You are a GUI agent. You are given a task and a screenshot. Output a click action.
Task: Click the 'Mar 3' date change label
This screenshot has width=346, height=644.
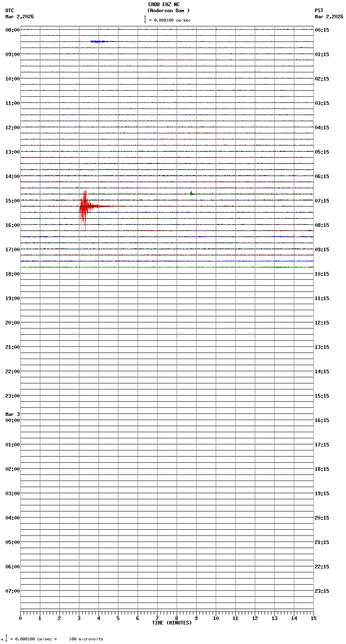pyautogui.click(x=13, y=414)
